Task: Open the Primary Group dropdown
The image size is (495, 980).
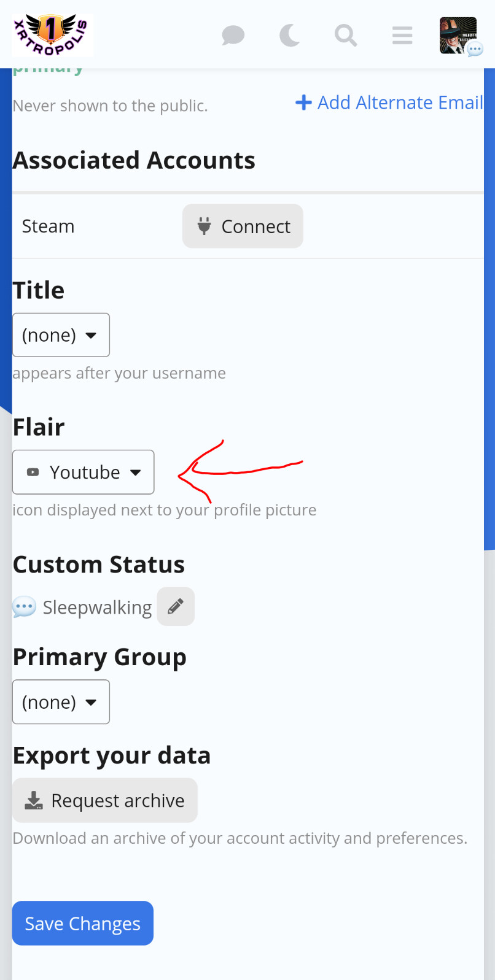Action: point(61,702)
